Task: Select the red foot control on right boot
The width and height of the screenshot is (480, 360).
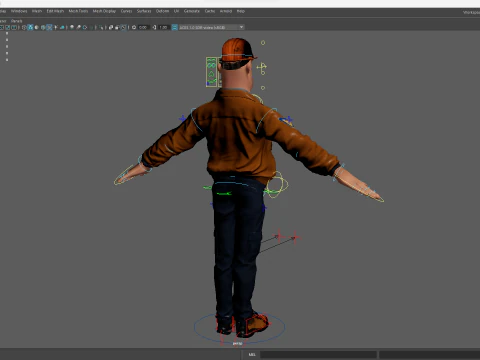Action: click(x=257, y=324)
